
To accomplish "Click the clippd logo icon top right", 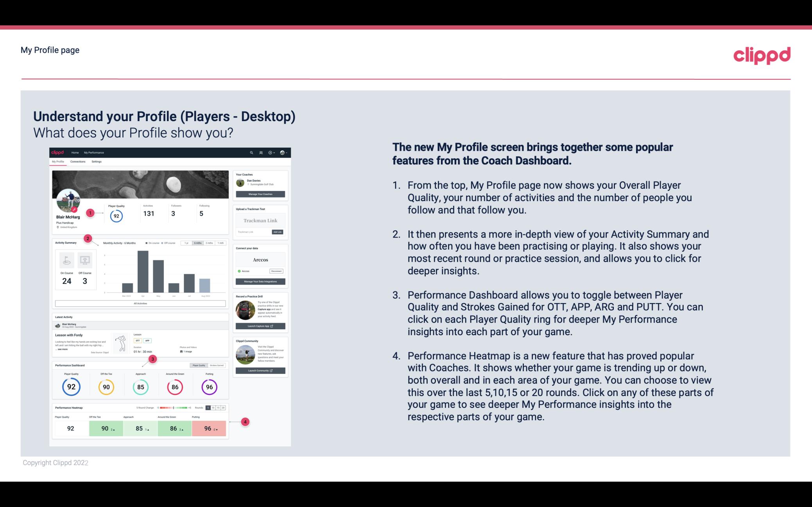I will (762, 54).
